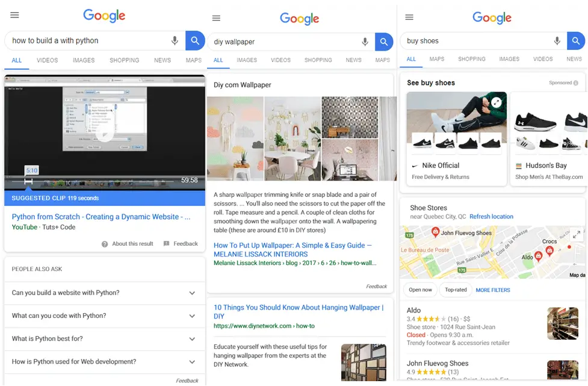Open SHOPPING tab in buy shoes search

tap(472, 59)
